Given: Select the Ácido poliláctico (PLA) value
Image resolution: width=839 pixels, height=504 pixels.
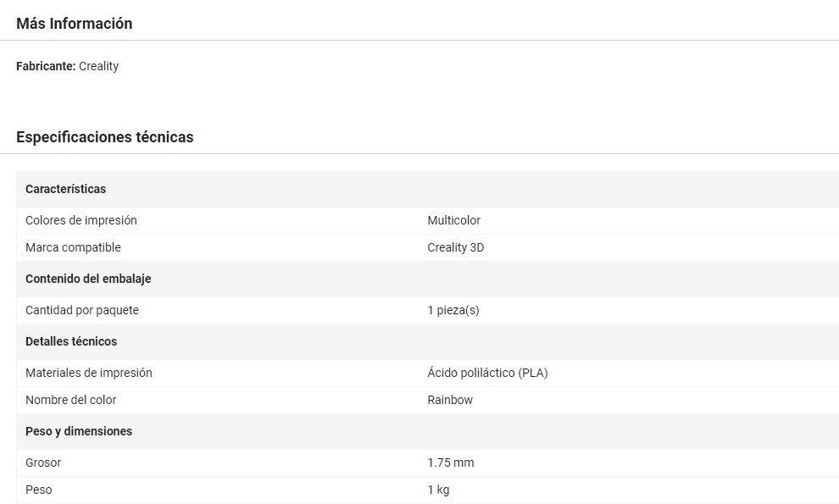Looking at the screenshot, I should pyautogui.click(x=487, y=373).
